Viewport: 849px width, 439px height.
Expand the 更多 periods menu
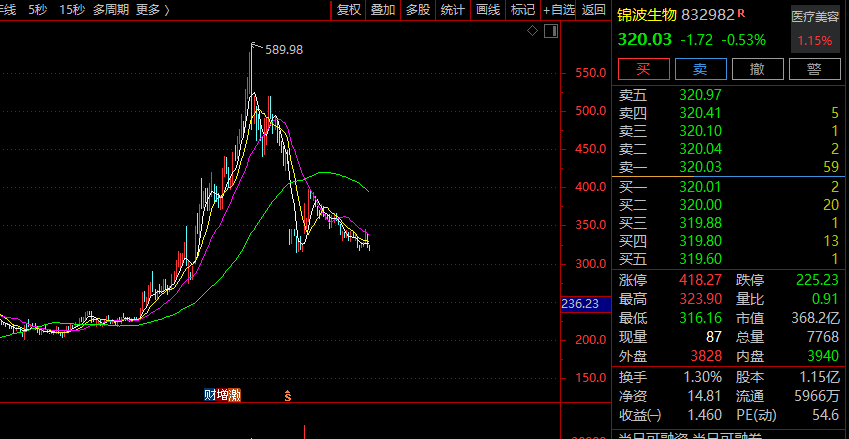tap(152, 10)
